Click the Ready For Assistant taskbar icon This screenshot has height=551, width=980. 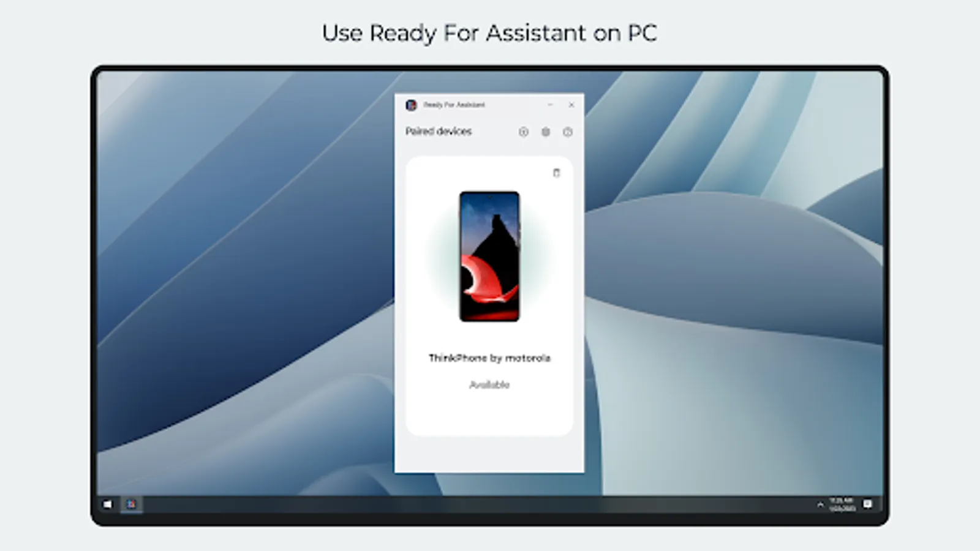click(131, 504)
